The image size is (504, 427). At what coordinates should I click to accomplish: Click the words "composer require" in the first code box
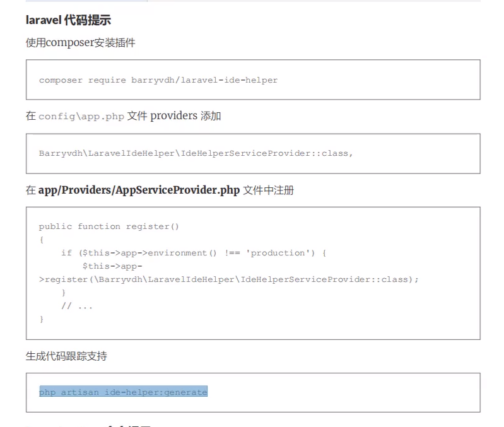(x=82, y=80)
